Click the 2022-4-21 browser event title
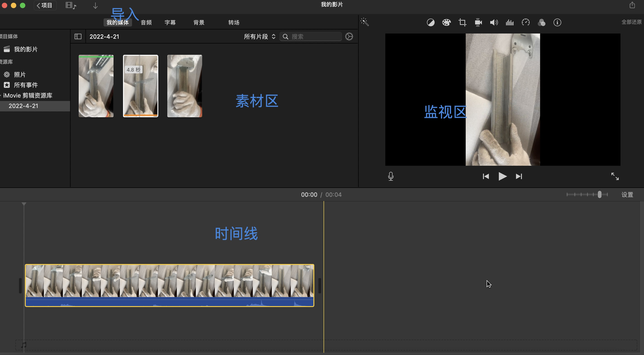Image resolution: width=644 pixels, height=355 pixels. pyautogui.click(x=104, y=36)
